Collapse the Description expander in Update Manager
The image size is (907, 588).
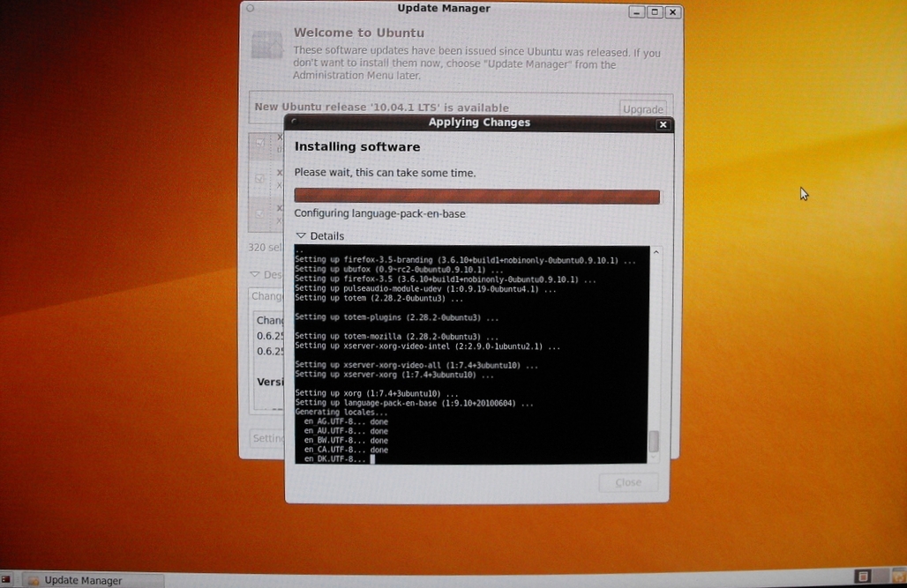255,275
